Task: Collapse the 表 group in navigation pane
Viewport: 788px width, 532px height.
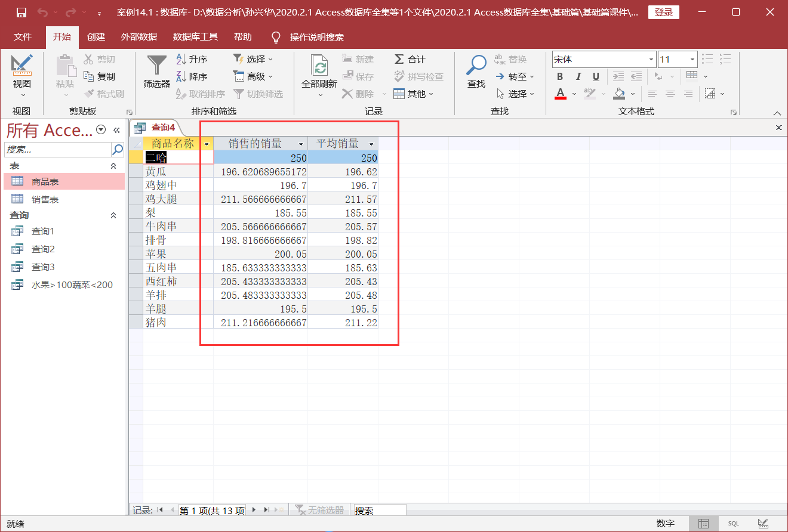Action: 113,166
